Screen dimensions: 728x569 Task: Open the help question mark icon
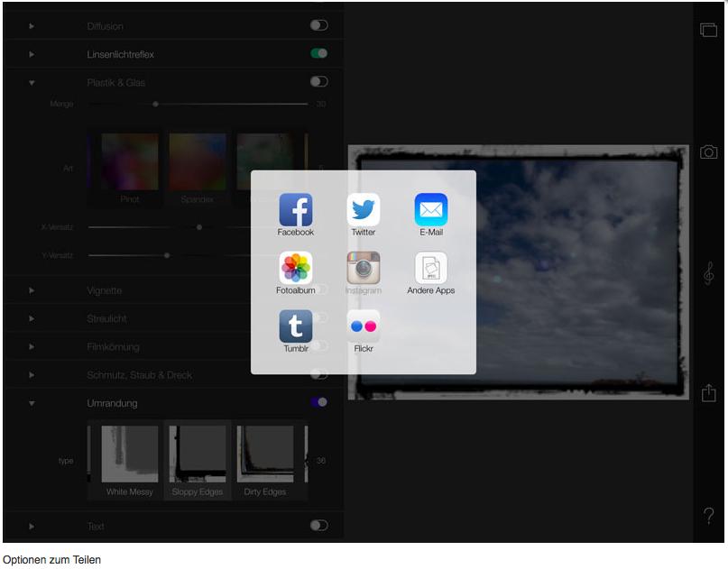[x=709, y=516]
